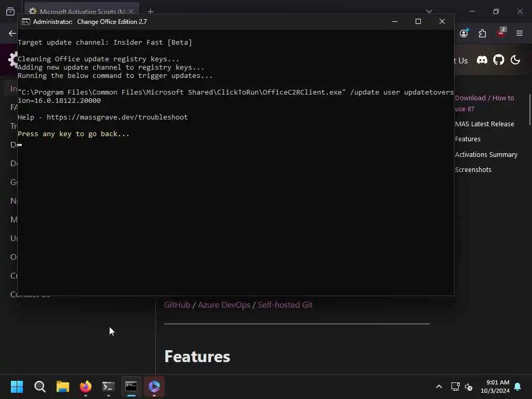Open the Discord icon in the website header
The height and width of the screenshot is (399, 532).
pyautogui.click(x=482, y=60)
